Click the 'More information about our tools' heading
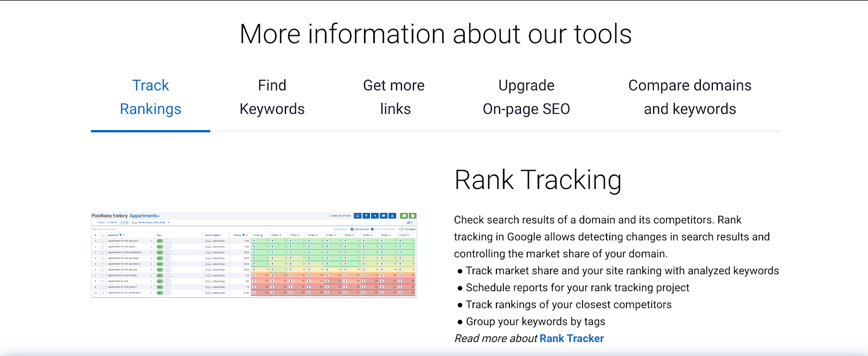 pos(436,34)
